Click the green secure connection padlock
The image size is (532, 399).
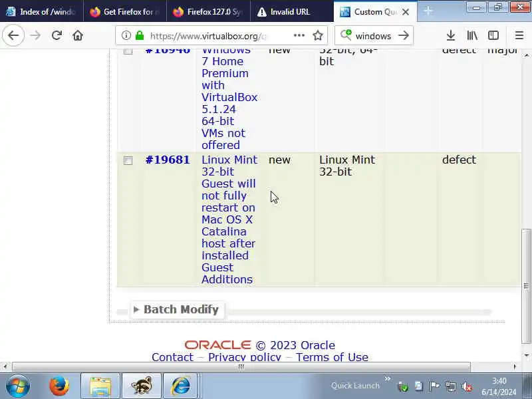tap(140, 35)
